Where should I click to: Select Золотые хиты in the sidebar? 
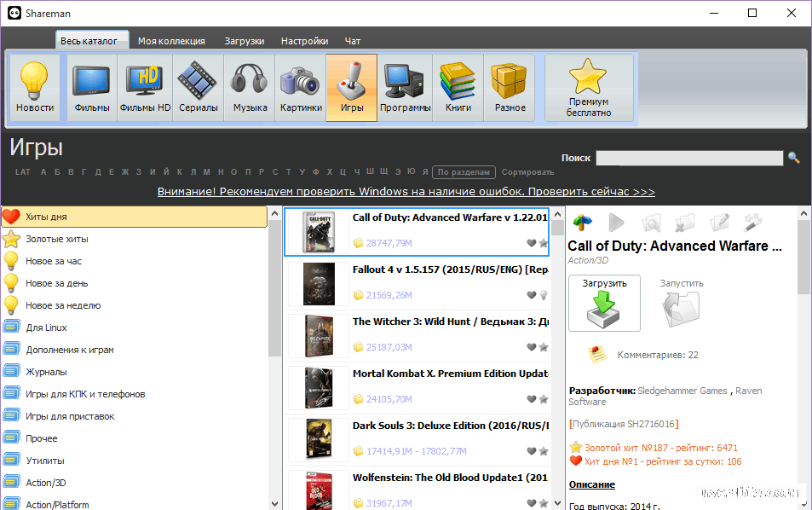[x=134, y=239]
